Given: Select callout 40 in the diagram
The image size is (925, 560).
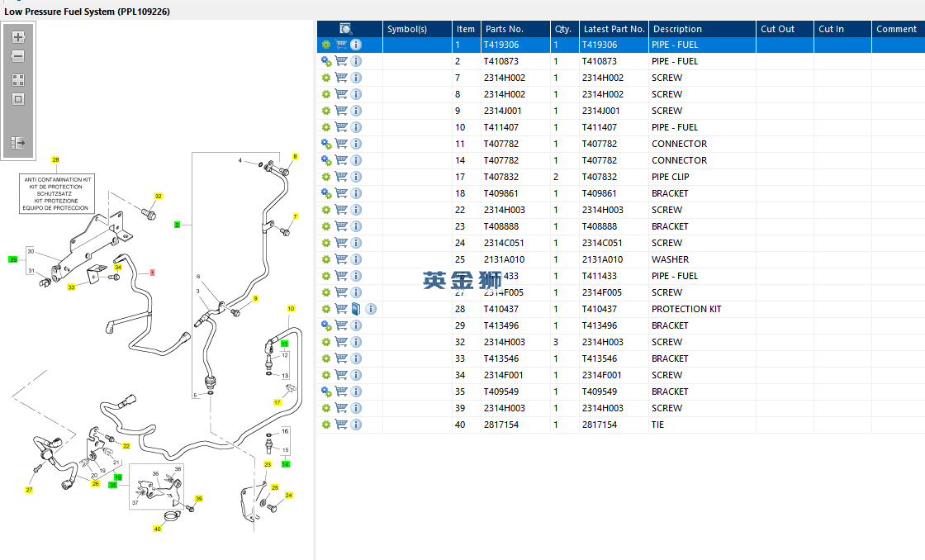Looking at the screenshot, I should pos(158,529).
